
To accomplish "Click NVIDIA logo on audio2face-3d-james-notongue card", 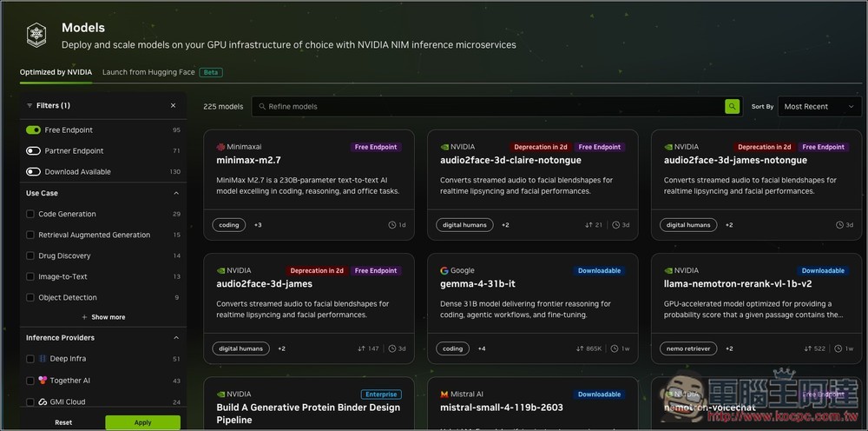I will click(x=668, y=147).
